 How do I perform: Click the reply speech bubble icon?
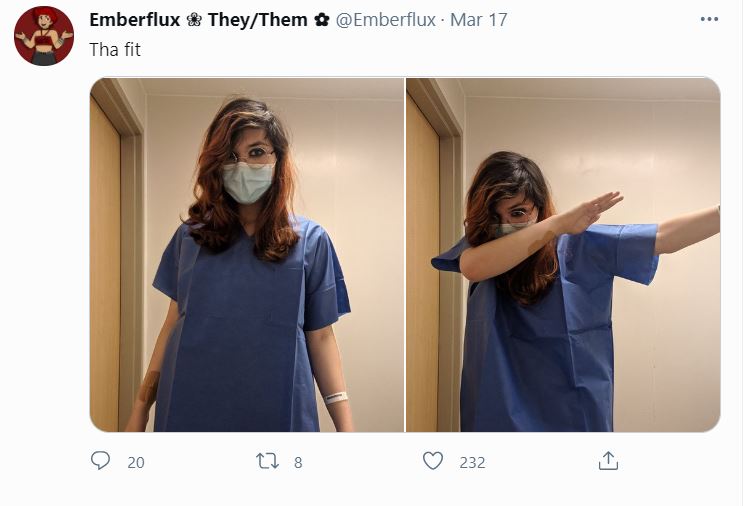[100, 461]
